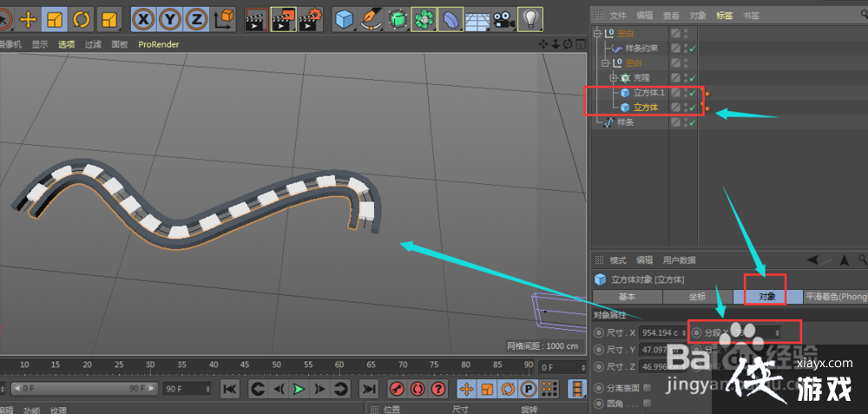Click the record active objects key button
This screenshot has width=868, height=414.
tap(397, 389)
